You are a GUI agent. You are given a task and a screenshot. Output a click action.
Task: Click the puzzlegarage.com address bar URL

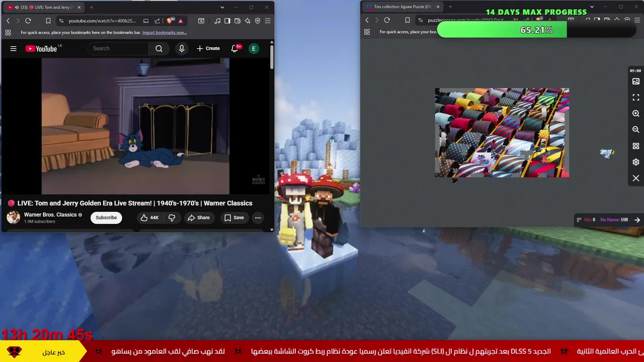tap(465, 20)
